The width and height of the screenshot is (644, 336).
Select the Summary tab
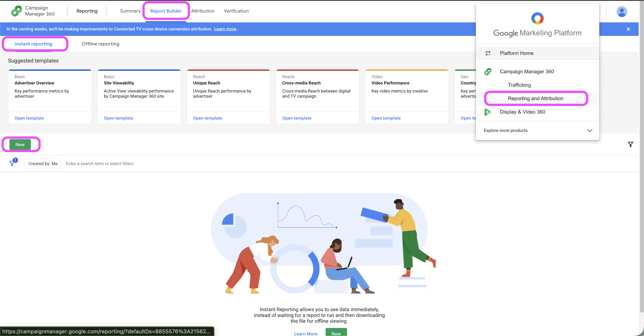[130, 11]
